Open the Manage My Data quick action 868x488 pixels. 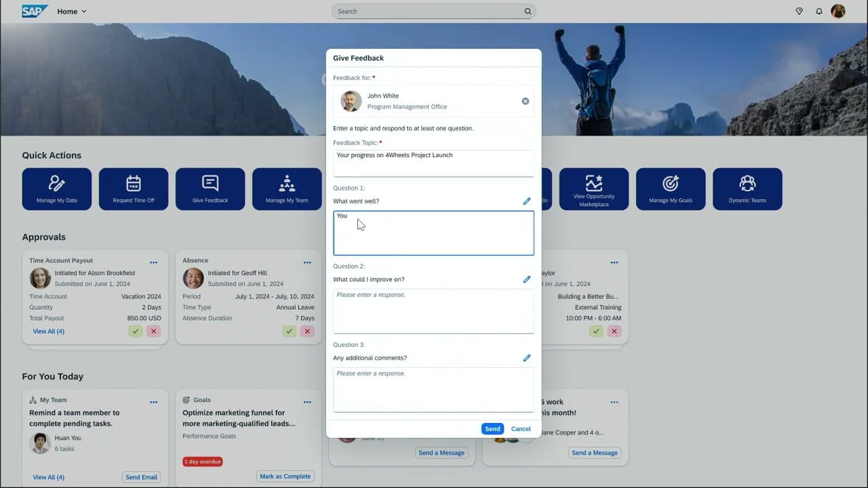coord(57,189)
